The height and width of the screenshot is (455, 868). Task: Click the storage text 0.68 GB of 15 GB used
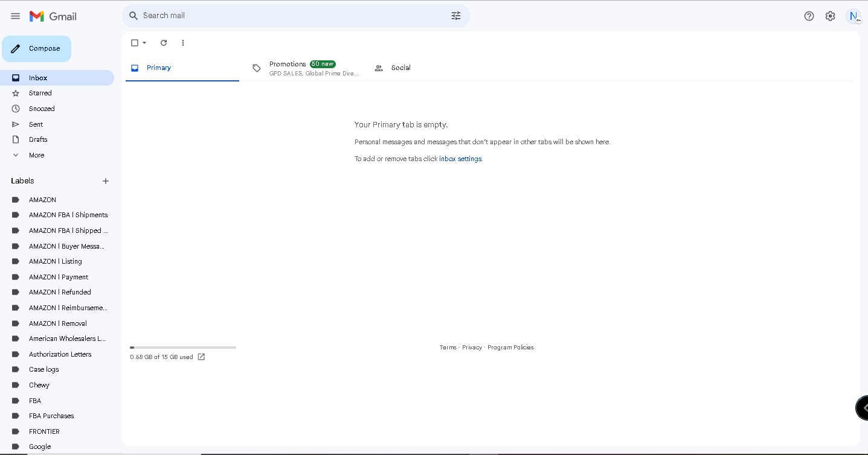pyautogui.click(x=161, y=357)
